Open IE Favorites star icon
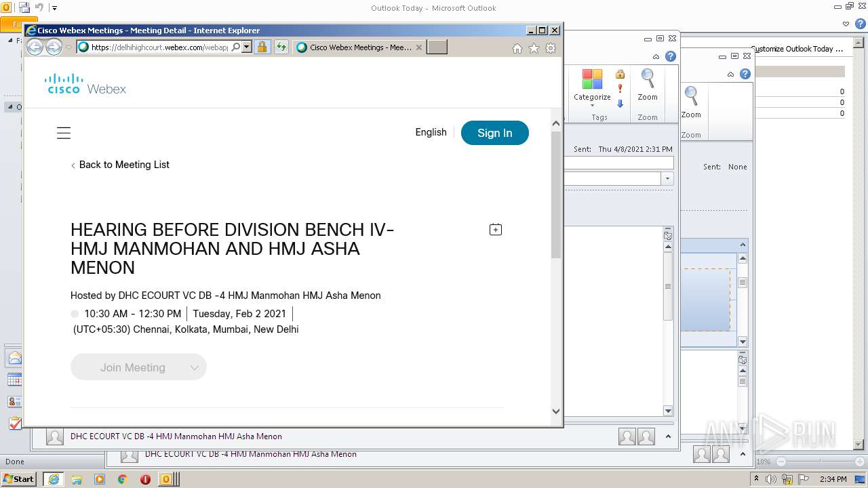Screen dimensions: 868x488 pos(534,48)
